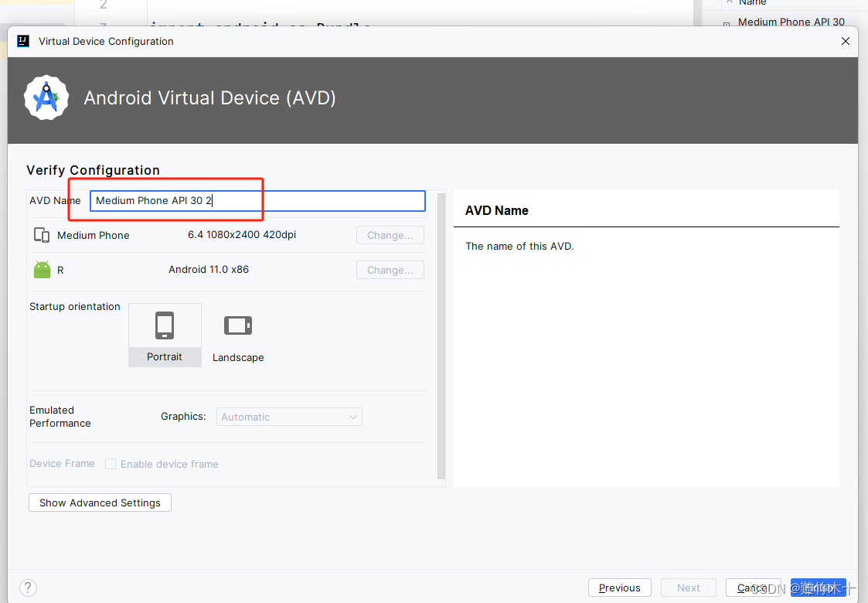Click the IntelliJ icon in the title bar

pos(22,41)
